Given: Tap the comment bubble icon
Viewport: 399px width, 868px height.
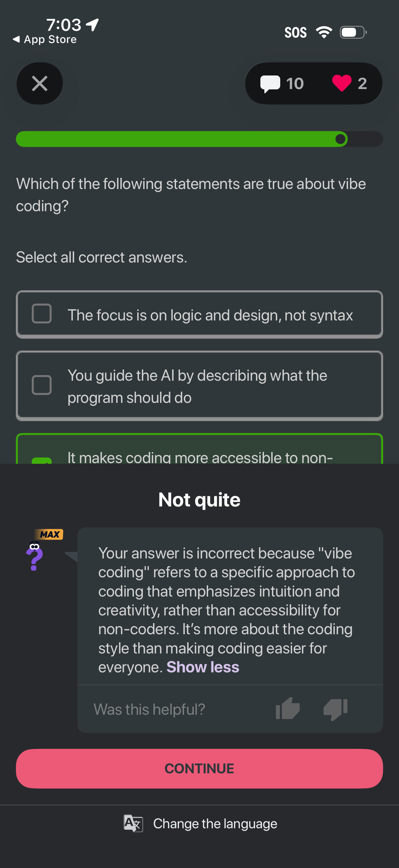Looking at the screenshot, I should (x=271, y=83).
